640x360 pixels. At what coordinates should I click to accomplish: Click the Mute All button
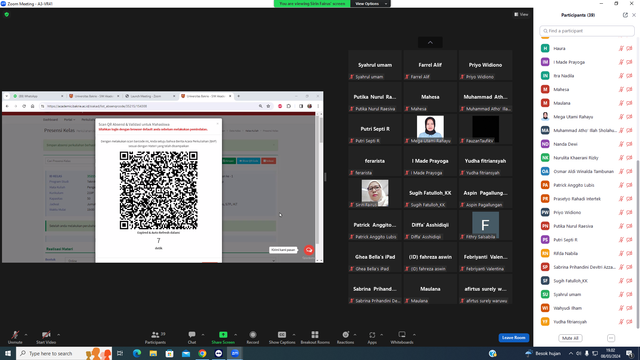(570, 338)
